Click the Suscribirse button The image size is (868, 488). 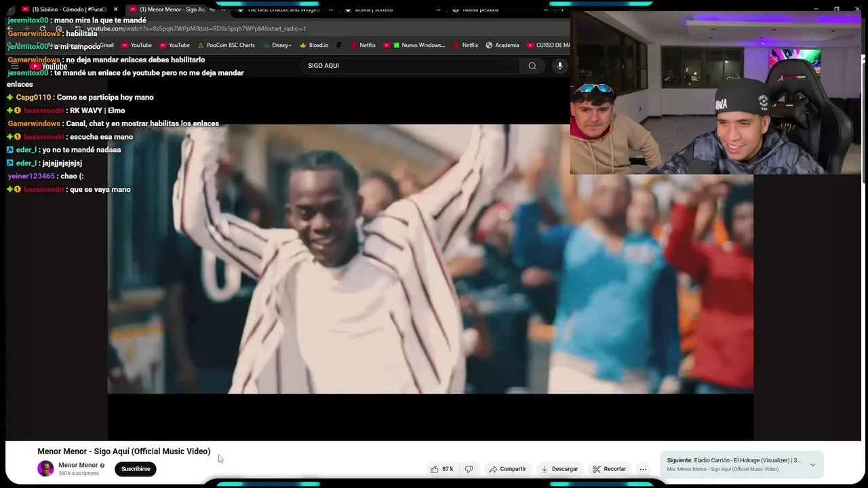pyautogui.click(x=136, y=469)
